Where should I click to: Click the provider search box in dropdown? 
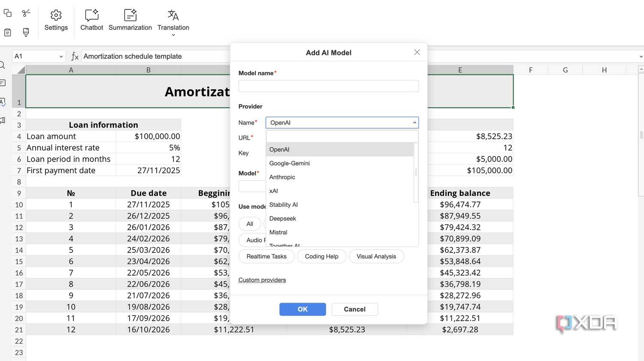(x=342, y=136)
